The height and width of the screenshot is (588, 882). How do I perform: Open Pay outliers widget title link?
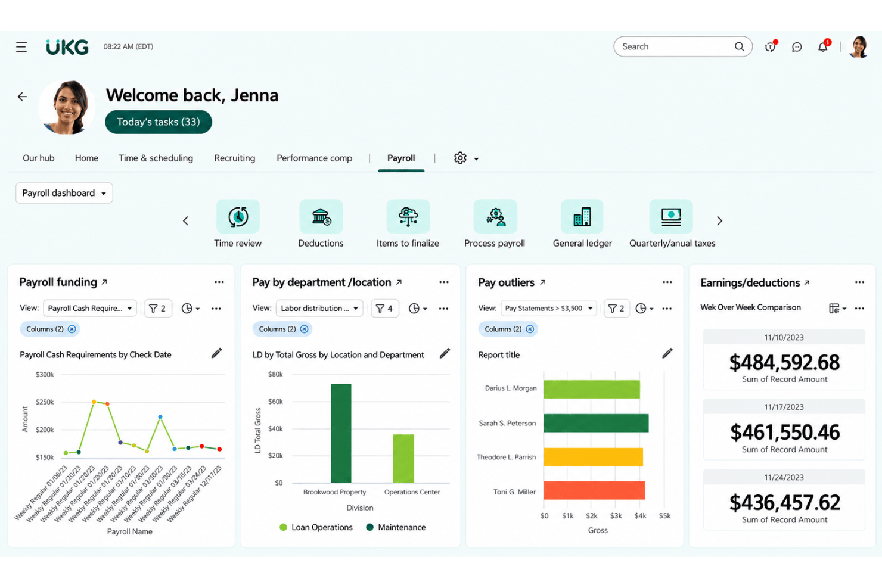point(512,282)
